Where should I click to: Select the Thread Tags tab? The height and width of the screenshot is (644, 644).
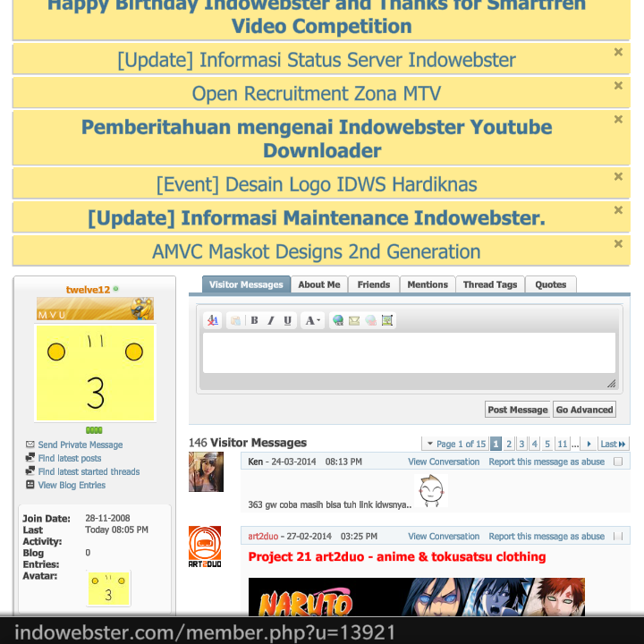(x=490, y=284)
